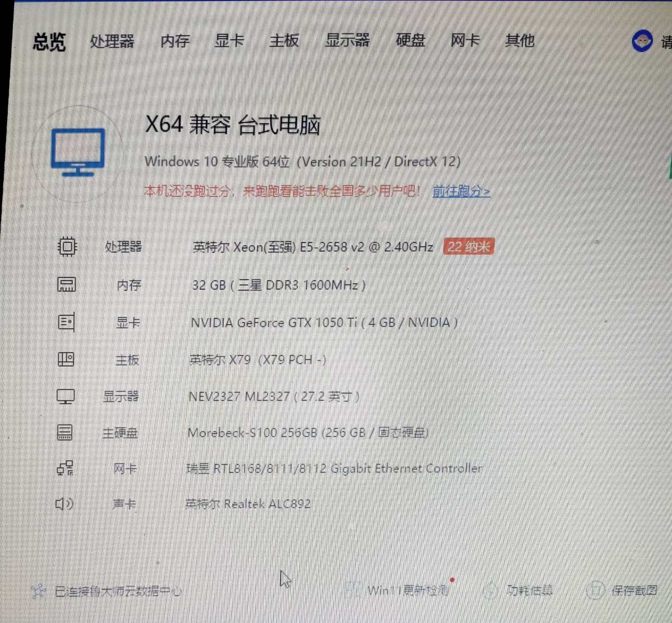
Task: Open the 显卡 tab
Action: tap(229, 40)
